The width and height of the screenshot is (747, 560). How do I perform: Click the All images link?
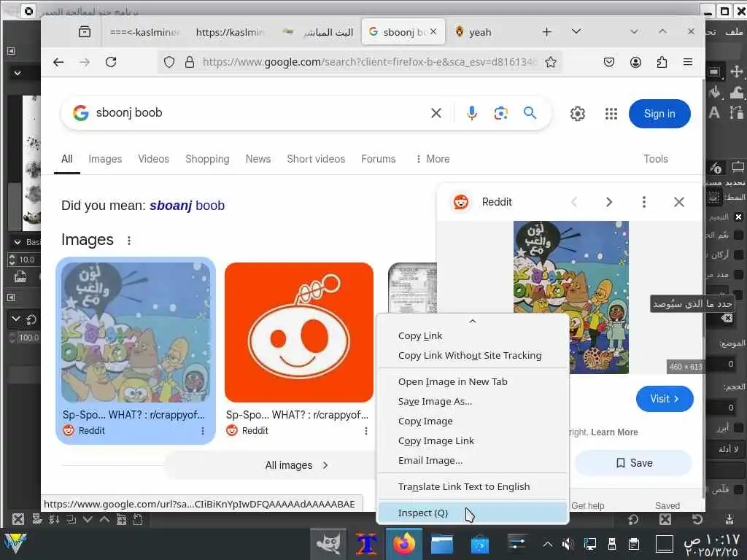295,465
